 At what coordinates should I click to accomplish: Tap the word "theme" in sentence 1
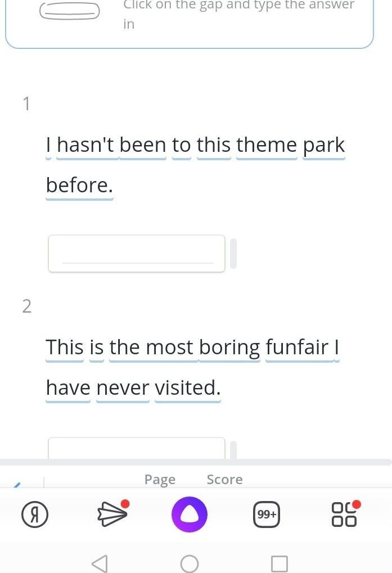point(267,146)
